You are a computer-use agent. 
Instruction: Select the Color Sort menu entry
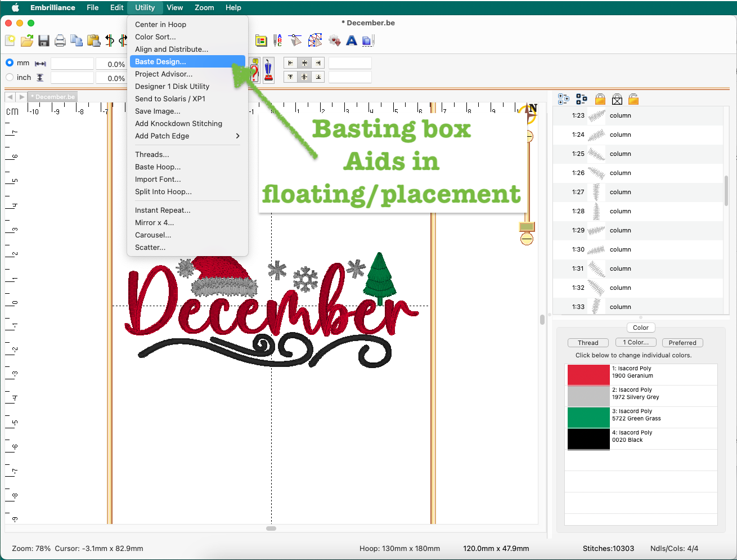pos(155,37)
